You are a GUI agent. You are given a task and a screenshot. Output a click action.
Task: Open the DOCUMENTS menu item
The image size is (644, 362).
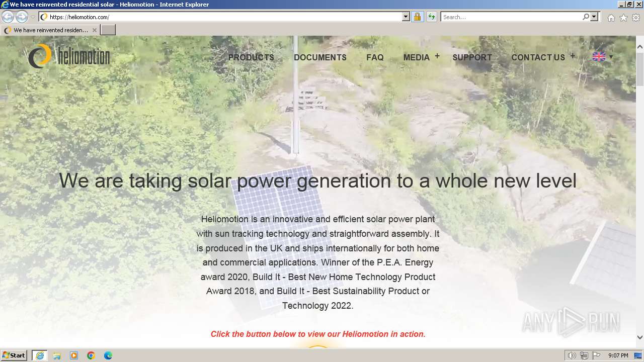[x=320, y=57]
